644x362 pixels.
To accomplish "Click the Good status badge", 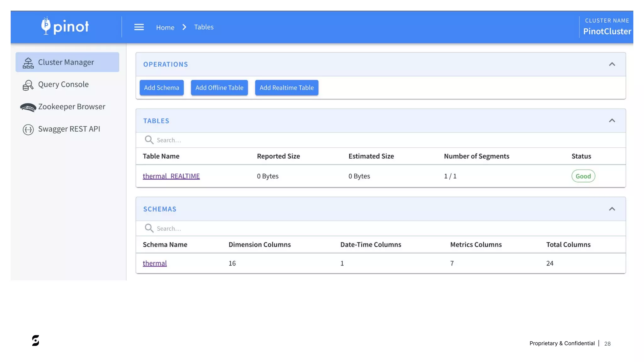I will tap(583, 176).
